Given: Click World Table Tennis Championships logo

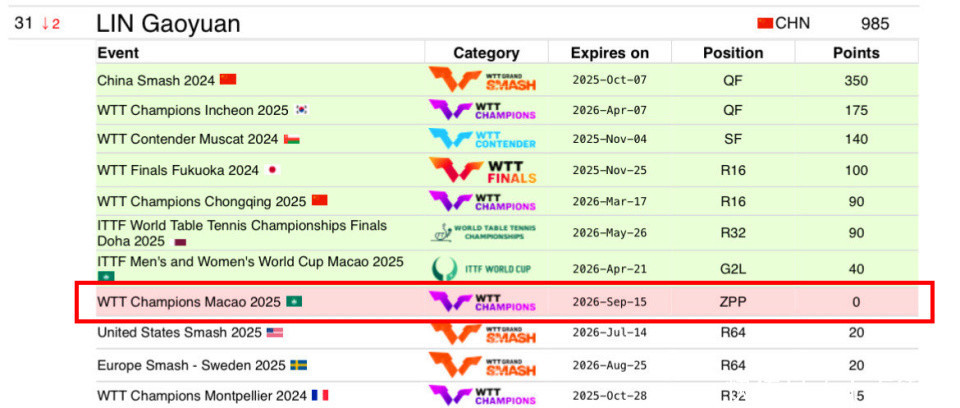Looking at the screenshot, I should tap(482, 233).
